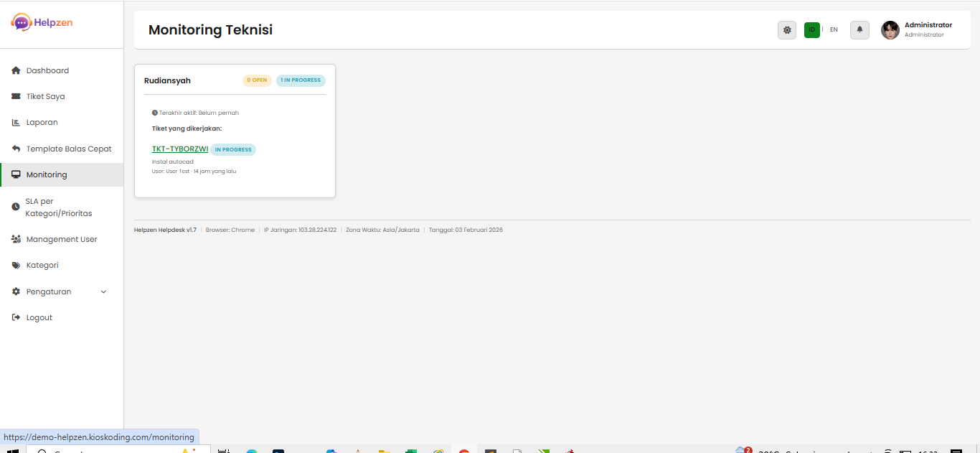Expand the Pengaturan menu
980x453 pixels.
coord(48,291)
